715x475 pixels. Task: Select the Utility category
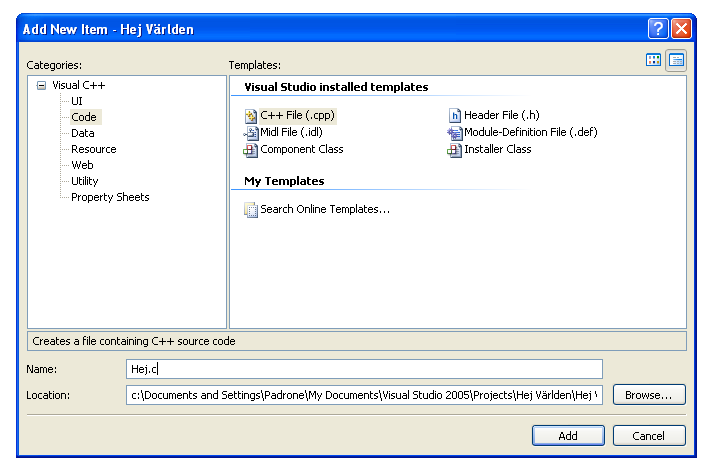[x=84, y=181]
